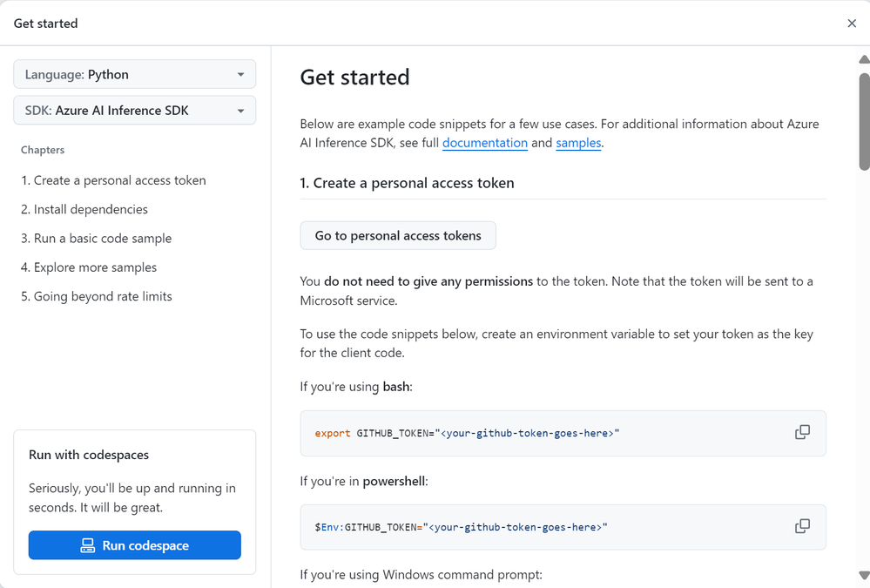
Task: Click the bash export GITHUB_TOKEN code text
Action: coord(467,433)
